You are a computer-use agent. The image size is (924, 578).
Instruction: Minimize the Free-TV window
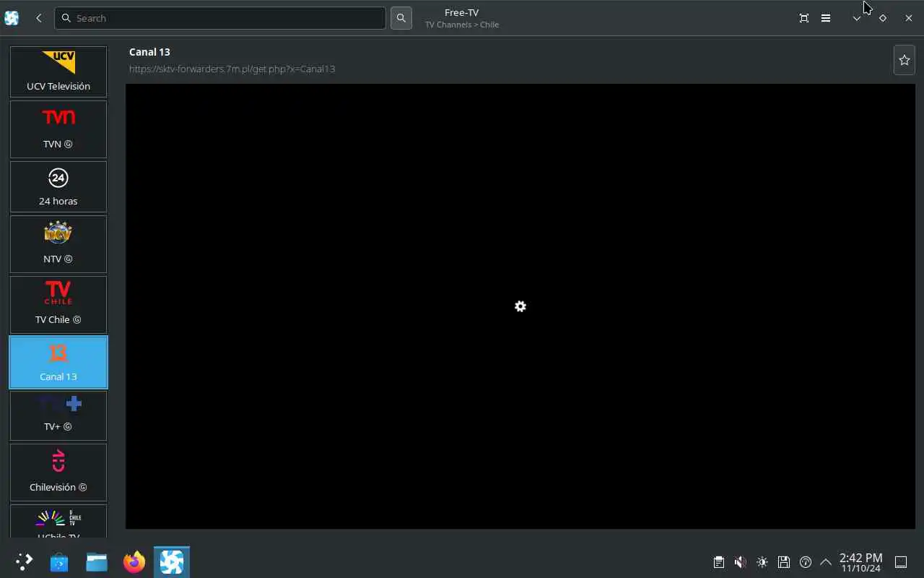pyautogui.click(x=857, y=18)
